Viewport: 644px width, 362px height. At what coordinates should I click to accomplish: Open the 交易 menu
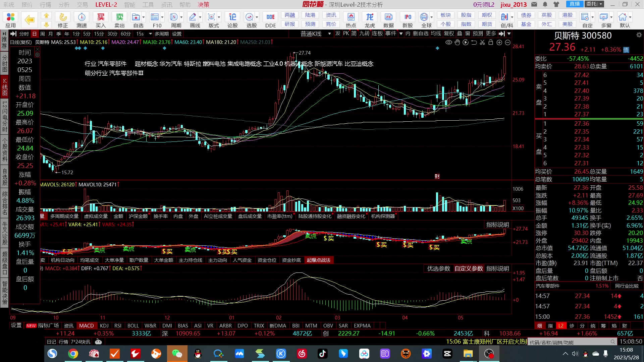pos(82,4)
